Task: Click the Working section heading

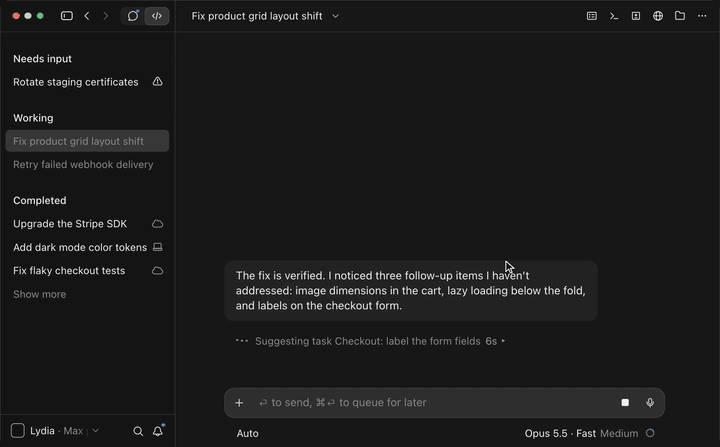Action: 33,118
